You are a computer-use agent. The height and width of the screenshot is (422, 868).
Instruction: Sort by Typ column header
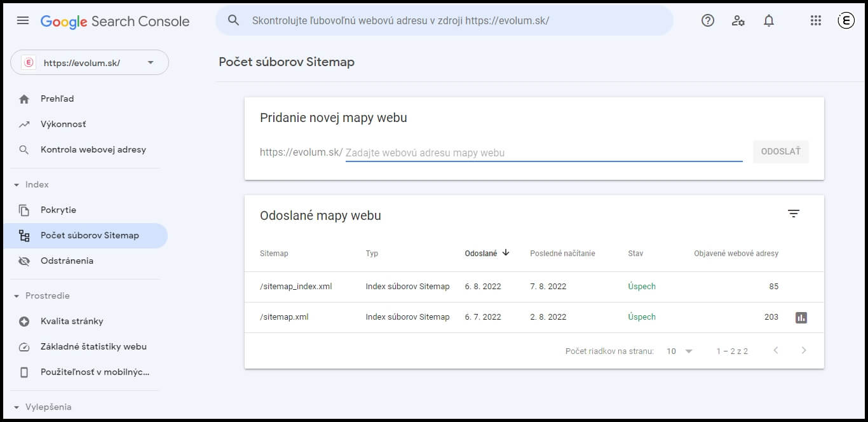click(x=372, y=254)
